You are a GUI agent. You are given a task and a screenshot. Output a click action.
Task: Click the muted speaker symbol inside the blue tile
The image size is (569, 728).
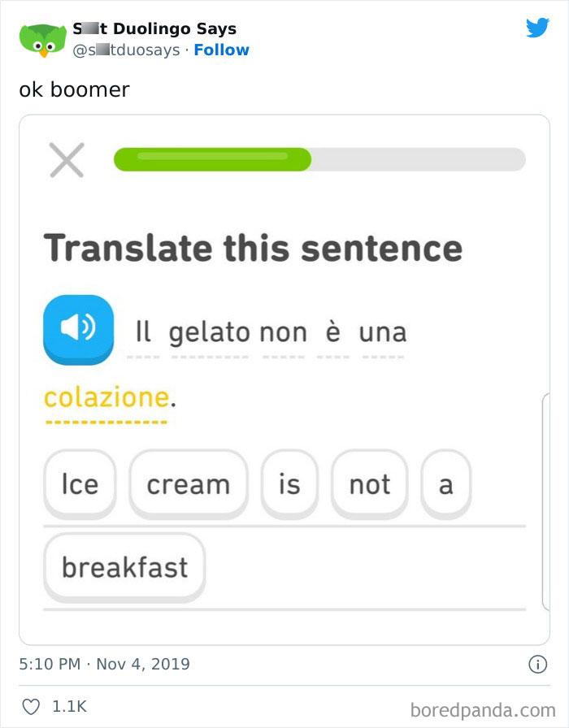click(x=78, y=328)
